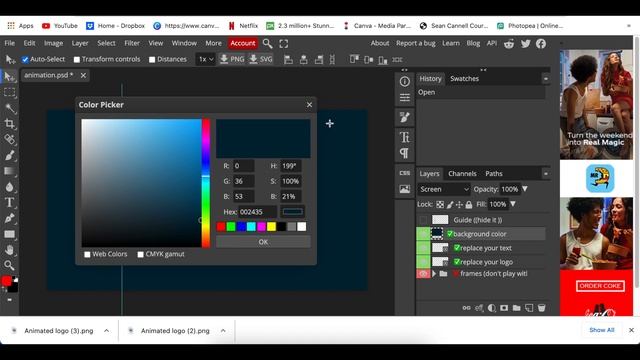Select the Crop tool
This screenshot has height=360, width=640.
(9, 124)
